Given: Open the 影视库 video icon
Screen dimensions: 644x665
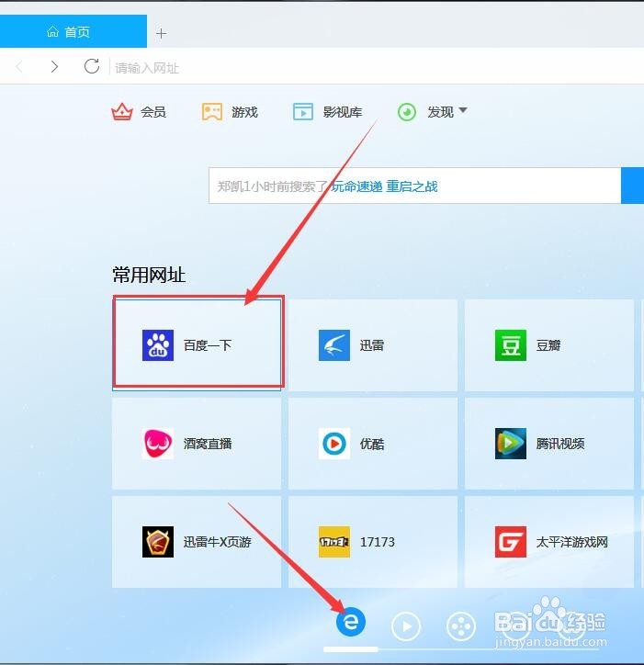Looking at the screenshot, I should tap(303, 112).
